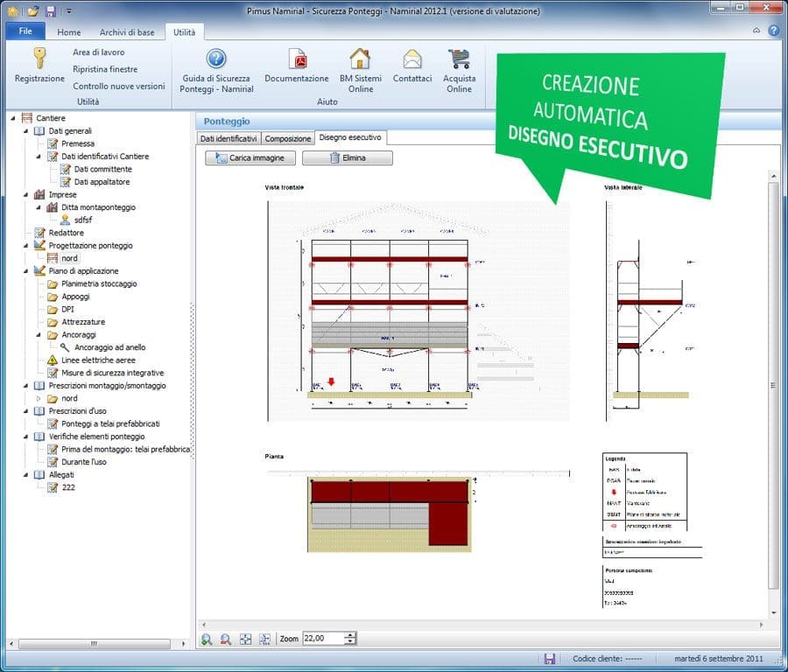Select the sdfsf person icon
788x672 pixels.
pos(65,220)
